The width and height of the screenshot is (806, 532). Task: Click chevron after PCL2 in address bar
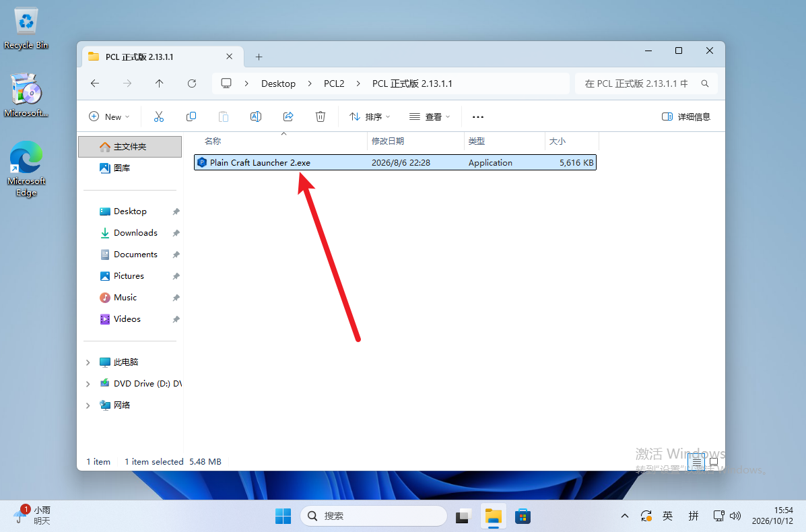pos(358,84)
